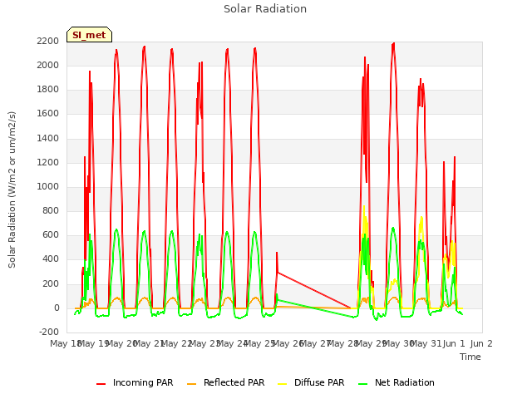Click the Incoming PAR legend label

point(143,382)
